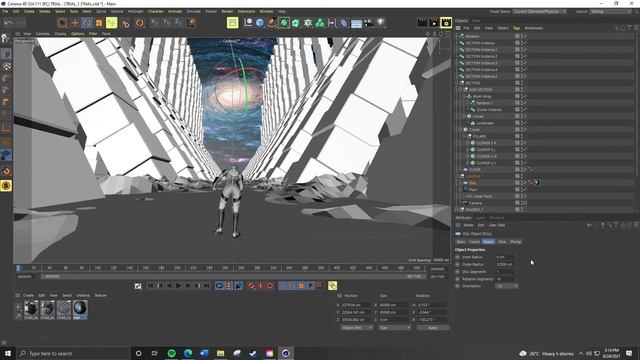The width and height of the screenshot is (640, 360).
Task: Go to start of animation
Action: pos(150,286)
